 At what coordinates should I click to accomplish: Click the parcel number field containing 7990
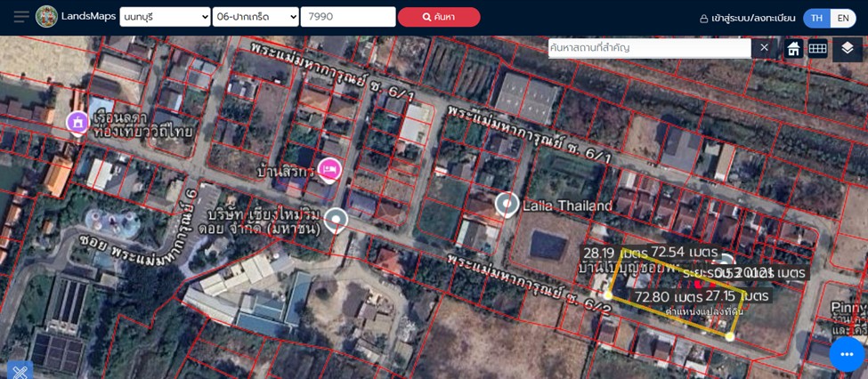[347, 17]
